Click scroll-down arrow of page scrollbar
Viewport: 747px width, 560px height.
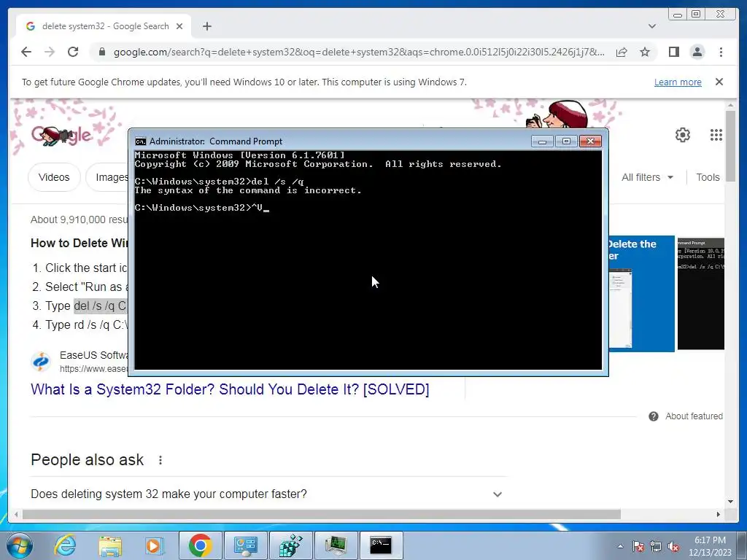pos(729,502)
